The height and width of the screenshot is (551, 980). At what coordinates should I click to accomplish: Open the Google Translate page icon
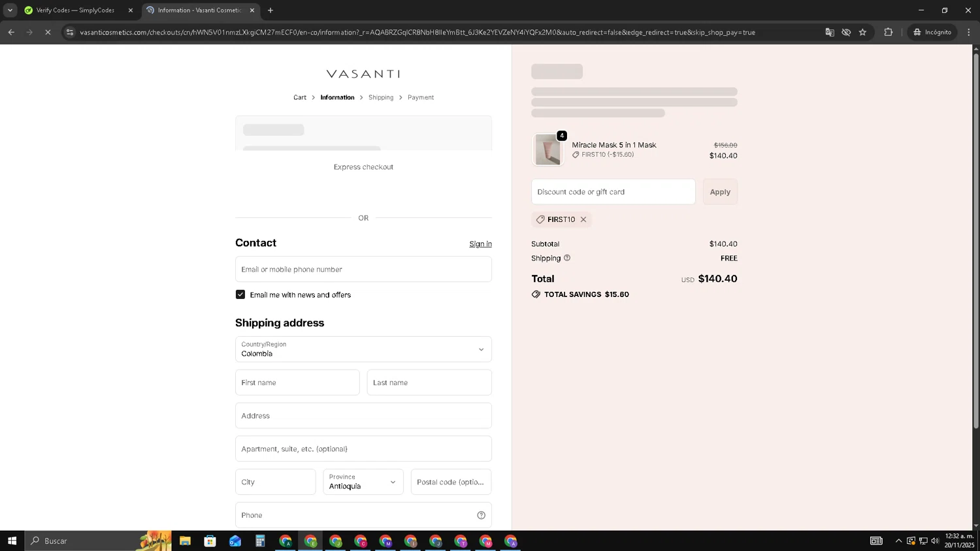tap(830, 32)
